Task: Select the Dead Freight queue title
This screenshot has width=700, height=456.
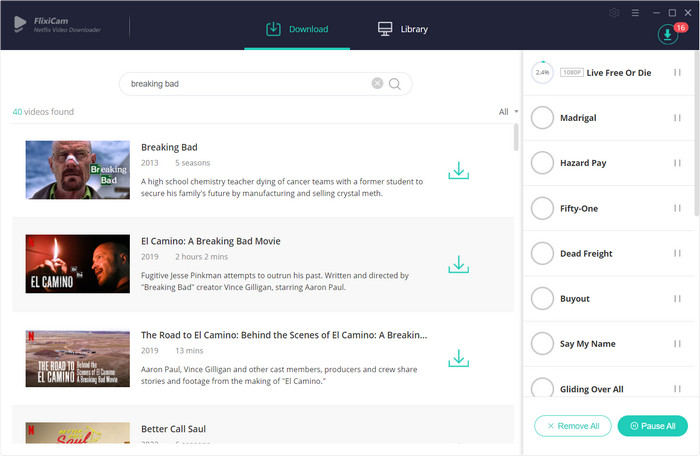Action: pyautogui.click(x=586, y=253)
